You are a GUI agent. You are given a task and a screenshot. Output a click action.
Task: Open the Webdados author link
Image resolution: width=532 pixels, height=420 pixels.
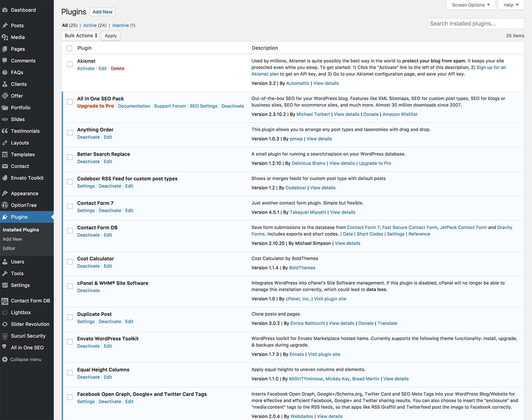pos(302,416)
